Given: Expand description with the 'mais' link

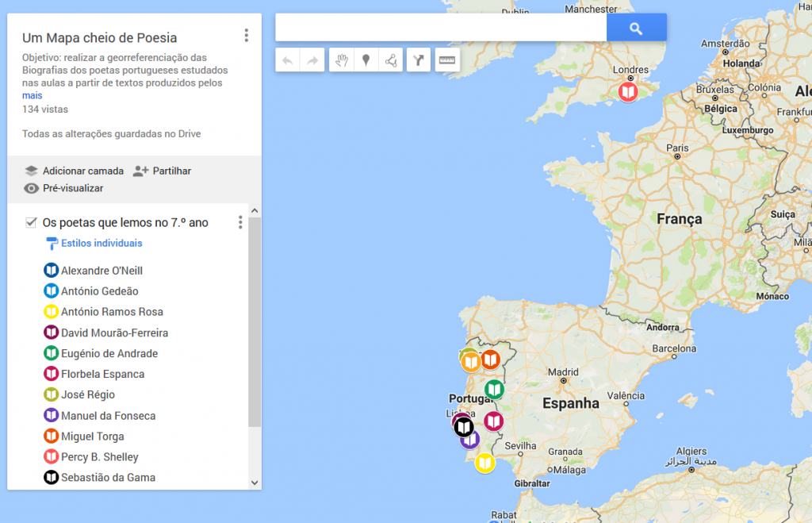Looking at the screenshot, I should pos(32,95).
